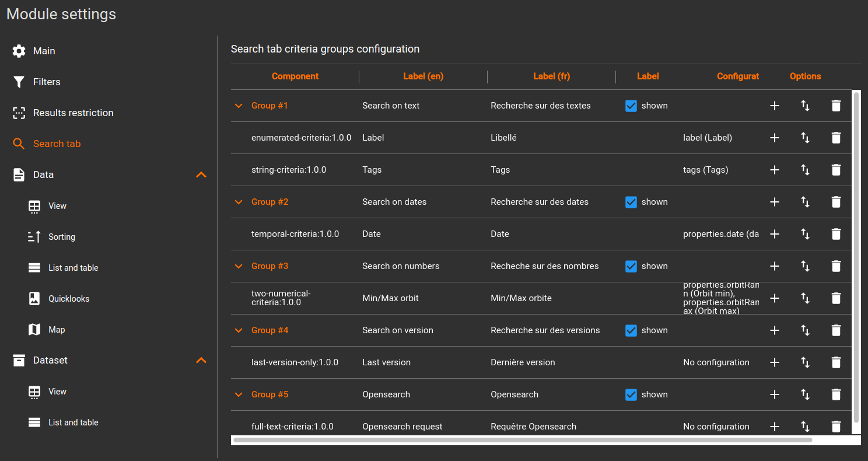
Task: Delete the full-text-criteria Opensearch request row
Action: tap(836, 427)
